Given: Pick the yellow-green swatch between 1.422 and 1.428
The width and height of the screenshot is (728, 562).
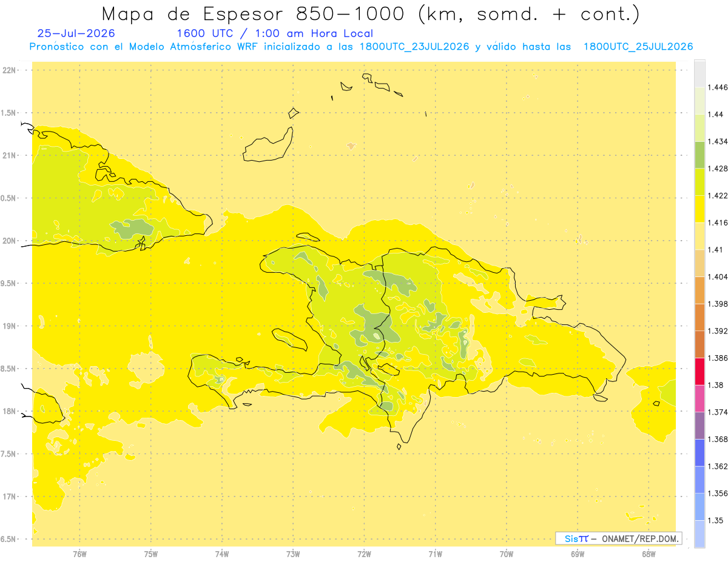Looking at the screenshot, I should point(699,182).
